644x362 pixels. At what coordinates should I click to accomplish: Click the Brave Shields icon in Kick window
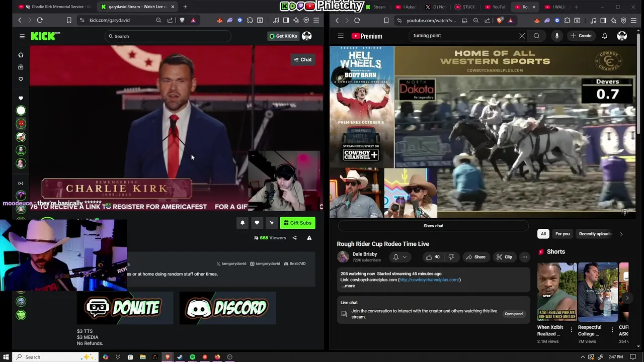(182, 20)
